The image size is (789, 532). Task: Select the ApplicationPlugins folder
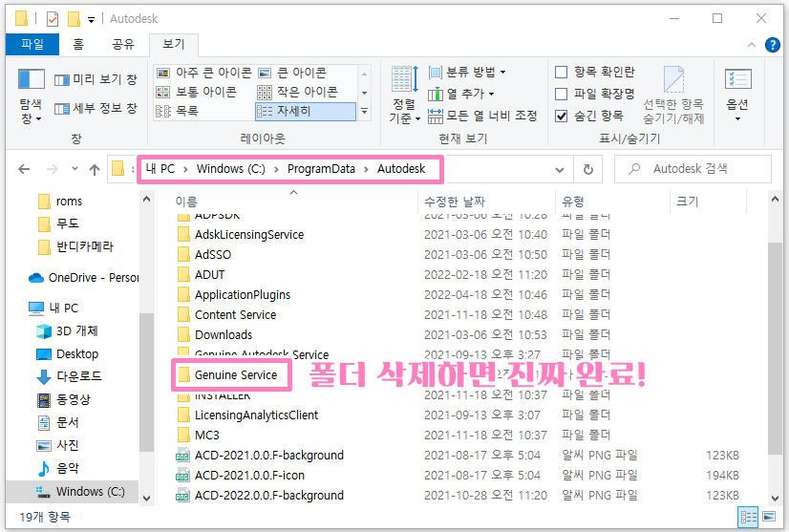tap(234, 295)
